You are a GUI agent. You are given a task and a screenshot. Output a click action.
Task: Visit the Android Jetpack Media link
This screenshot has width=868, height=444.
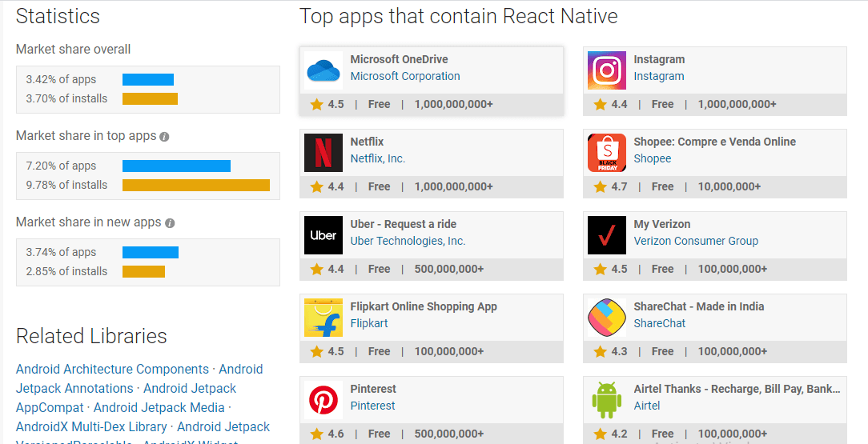(159, 408)
